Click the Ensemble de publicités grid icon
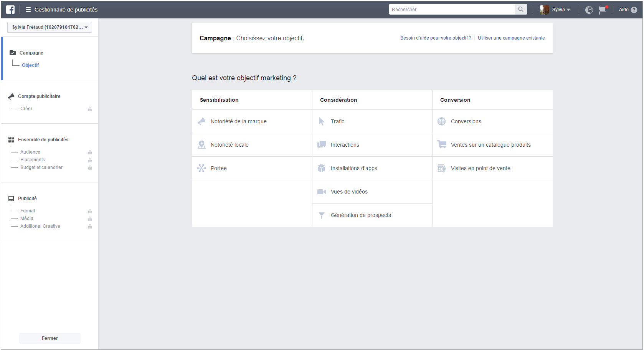Screen dimensions: 644x351 [x=11, y=140]
